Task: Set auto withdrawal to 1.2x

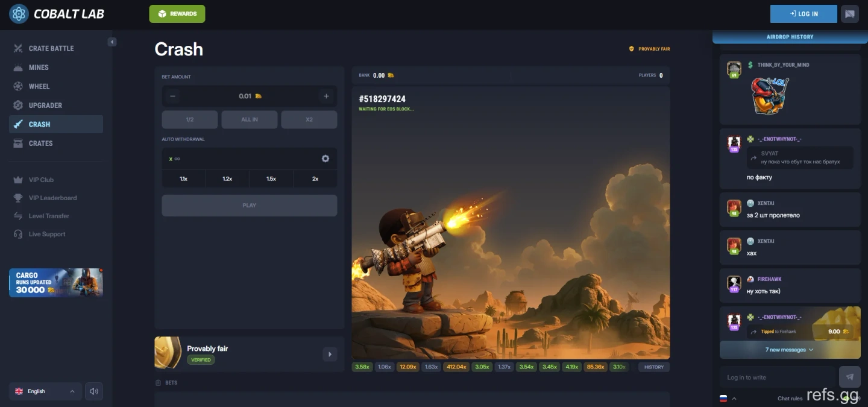Action: [227, 178]
